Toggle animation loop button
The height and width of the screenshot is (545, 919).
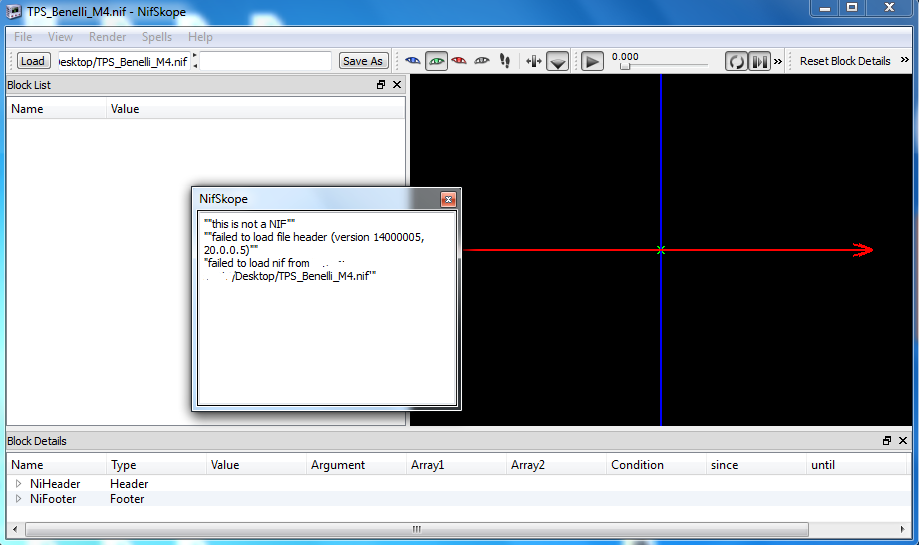[x=736, y=61]
